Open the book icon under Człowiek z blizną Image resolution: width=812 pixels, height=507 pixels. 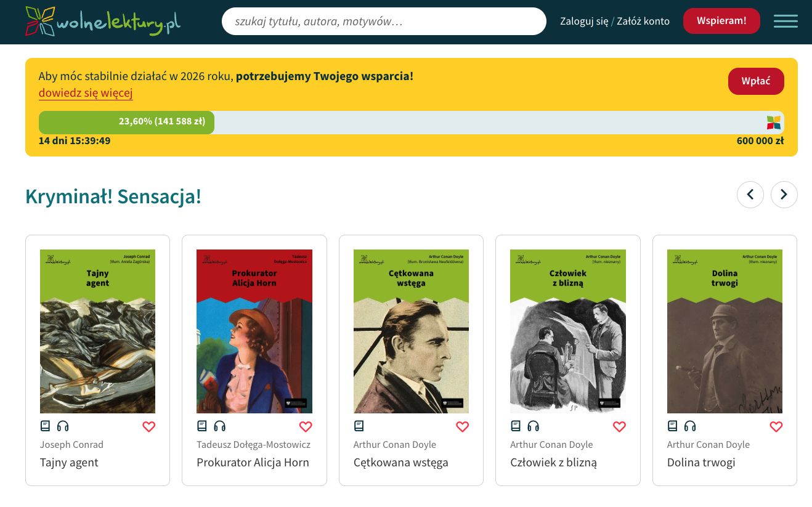(x=516, y=426)
